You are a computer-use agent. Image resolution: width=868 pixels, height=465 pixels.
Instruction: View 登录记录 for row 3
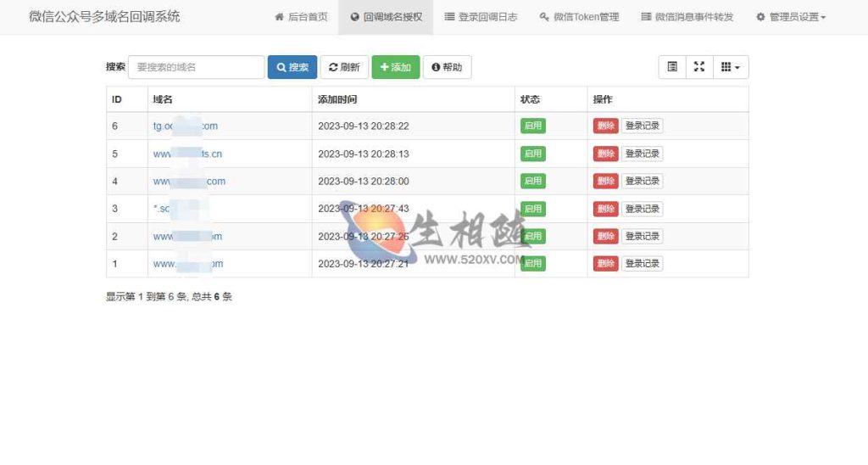(x=643, y=209)
